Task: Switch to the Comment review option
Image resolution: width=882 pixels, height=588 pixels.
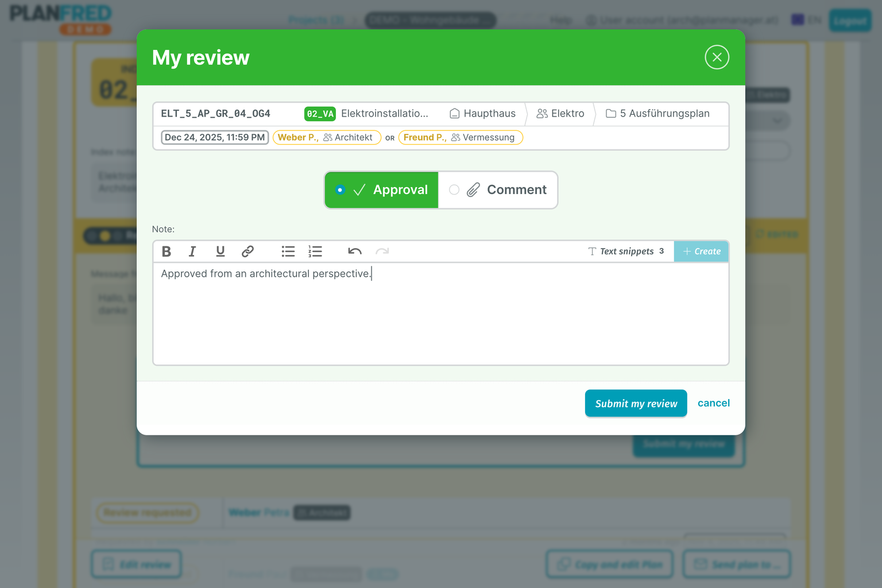Action: (498, 189)
